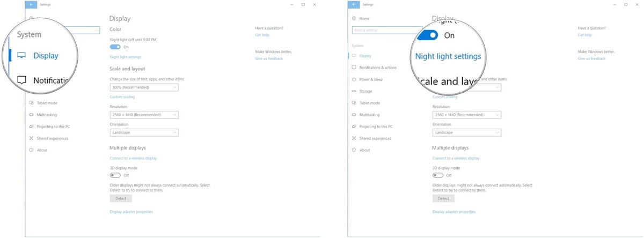Click Give us feedback in right window
Viewport: 644px width, 238px height.
[x=591, y=58]
